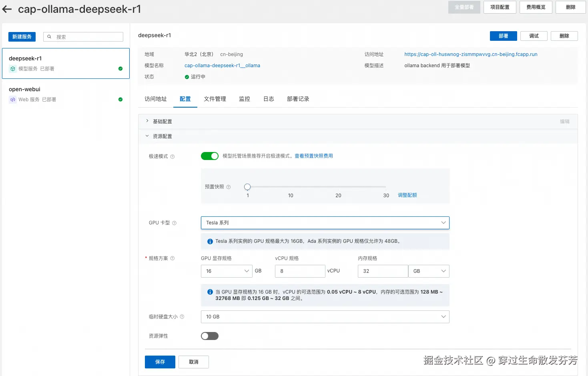
Task: Click the vCPU 规格 input showing 8
Action: (x=300, y=271)
